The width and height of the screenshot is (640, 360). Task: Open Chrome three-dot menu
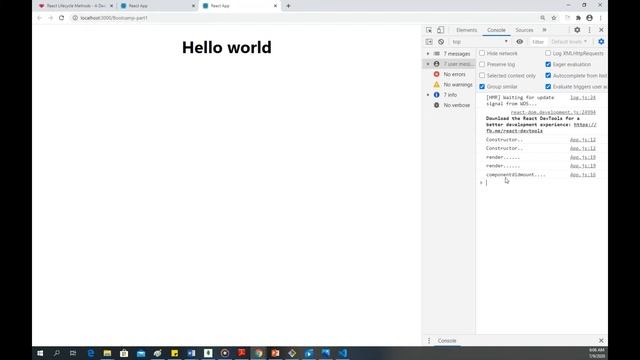pyautogui.click(x=600, y=18)
